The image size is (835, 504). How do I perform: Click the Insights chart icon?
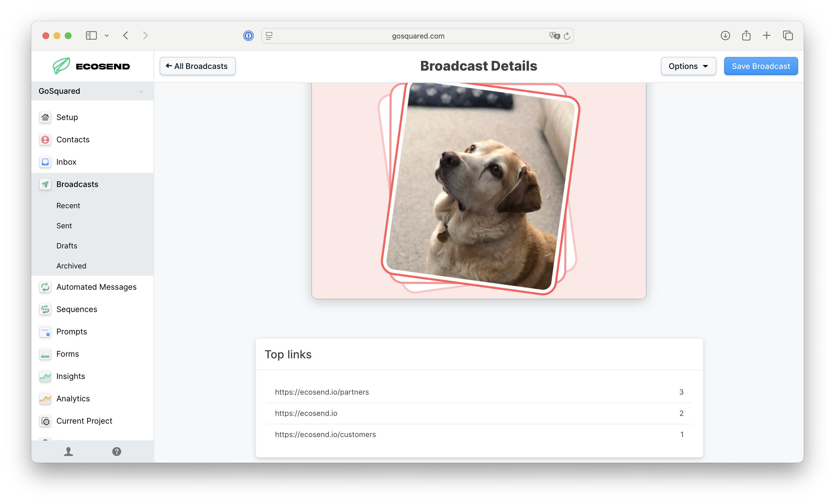pyautogui.click(x=45, y=376)
